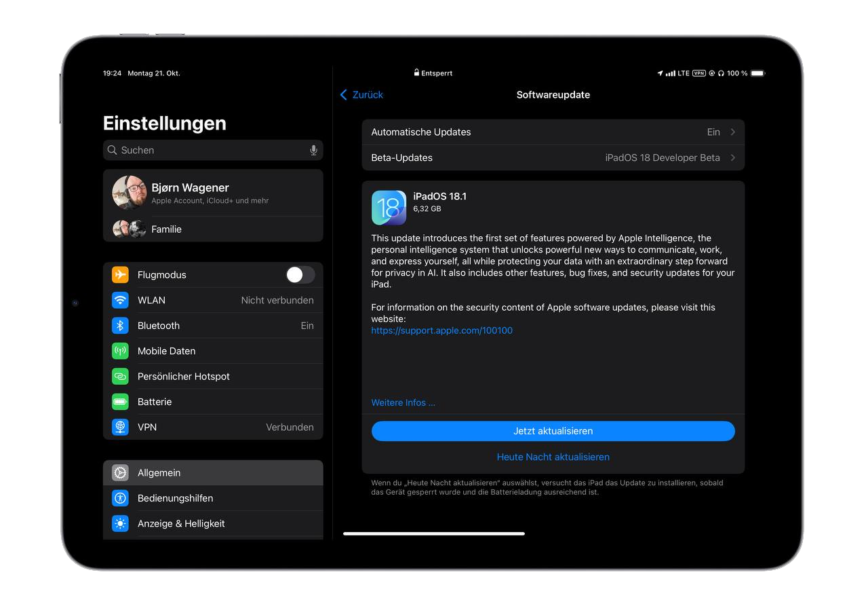868x606 pixels.
Task: Toggle the Flugmodus switch
Action: (300, 275)
